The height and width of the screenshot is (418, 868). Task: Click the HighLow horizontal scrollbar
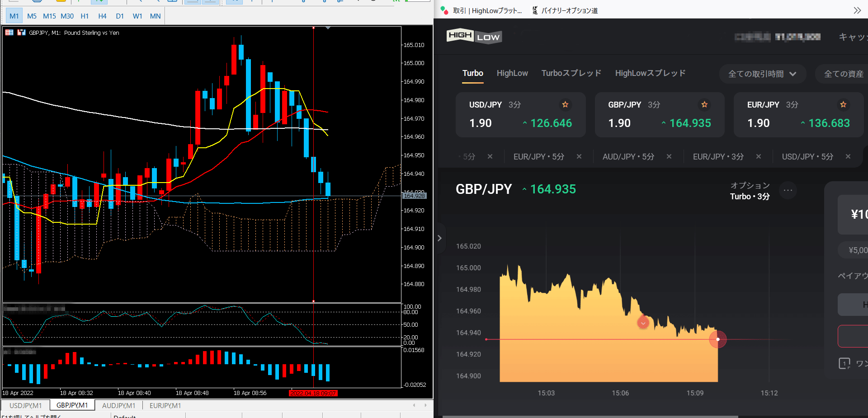[x=590, y=416]
